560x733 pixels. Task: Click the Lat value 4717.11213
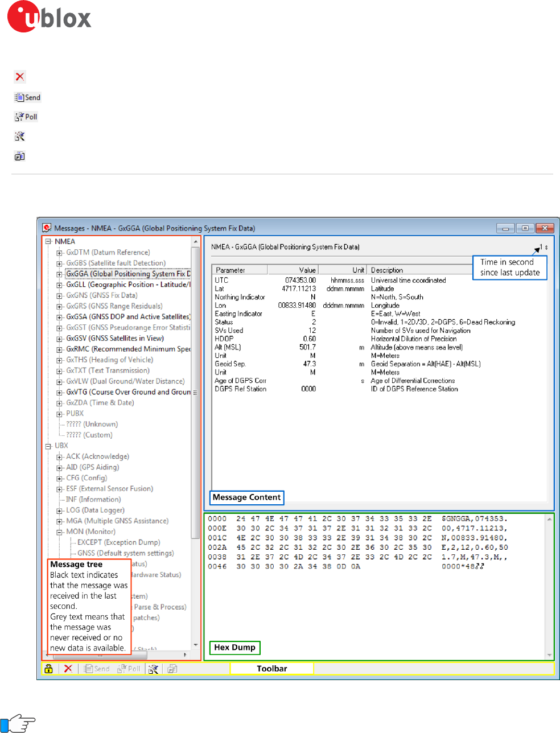point(299,289)
